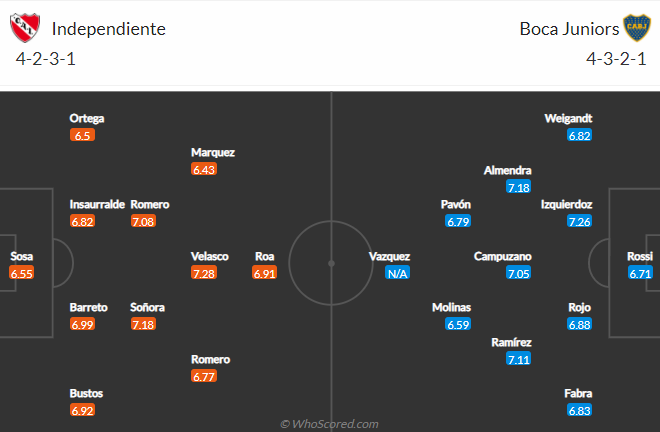Select Marquez's 6.43 rating badge
This screenshot has height=432, width=660.
[204, 169]
